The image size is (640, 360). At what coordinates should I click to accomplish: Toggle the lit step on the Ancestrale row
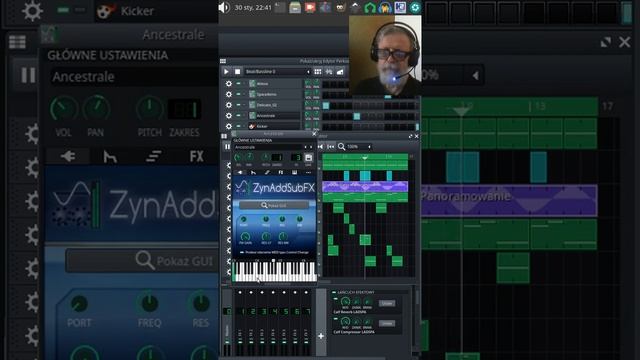[357, 116]
